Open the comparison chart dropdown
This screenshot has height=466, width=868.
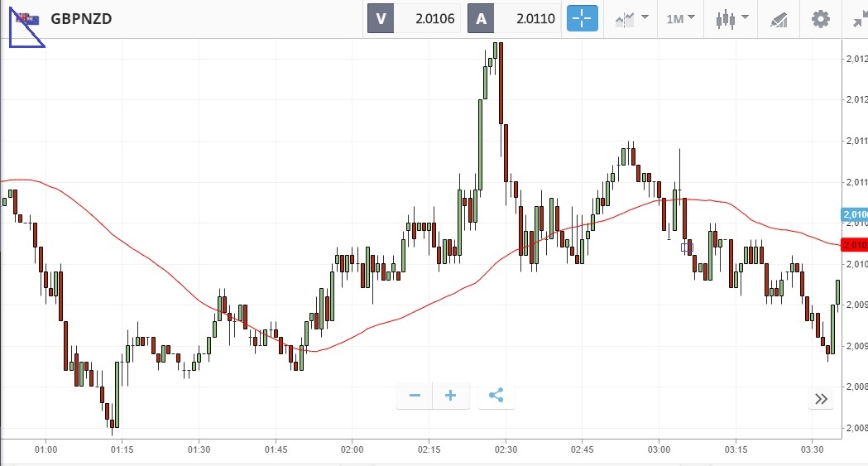pyautogui.click(x=631, y=18)
